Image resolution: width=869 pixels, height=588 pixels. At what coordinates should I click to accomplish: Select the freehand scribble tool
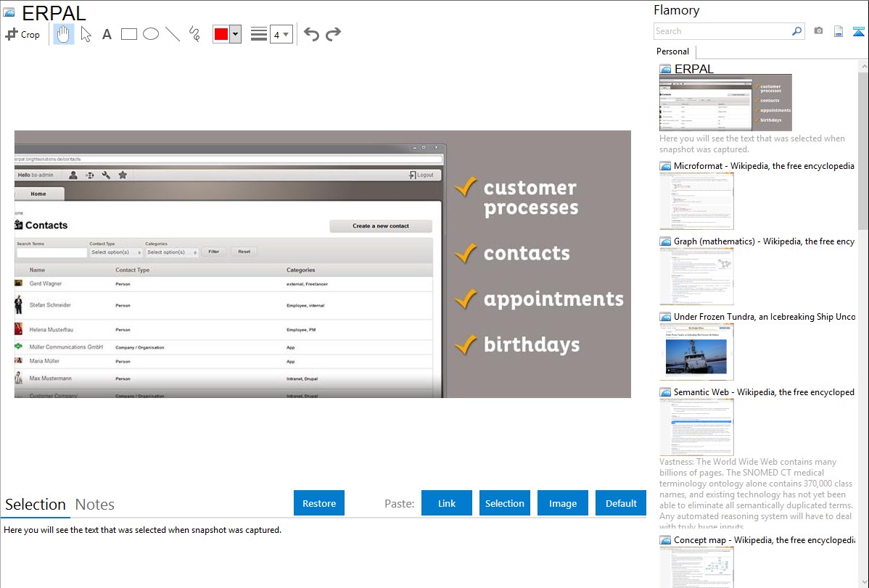(x=194, y=34)
